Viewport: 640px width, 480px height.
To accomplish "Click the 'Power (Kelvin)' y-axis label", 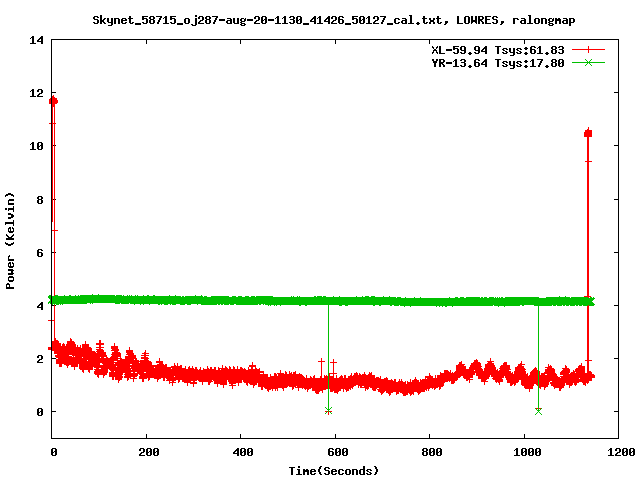I will pyautogui.click(x=10, y=241).
